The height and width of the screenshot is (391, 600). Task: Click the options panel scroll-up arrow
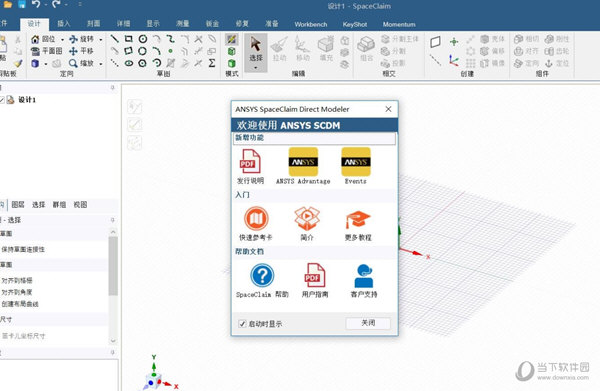(x=113, y=232)
